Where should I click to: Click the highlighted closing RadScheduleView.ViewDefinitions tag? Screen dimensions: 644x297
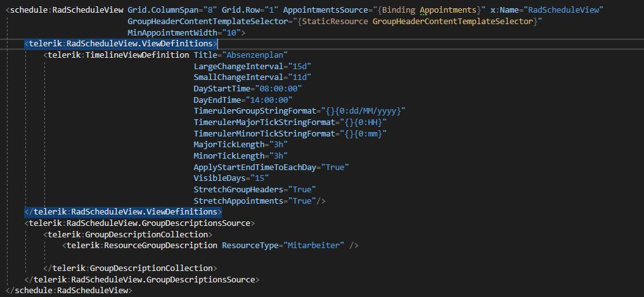[123, 212]
